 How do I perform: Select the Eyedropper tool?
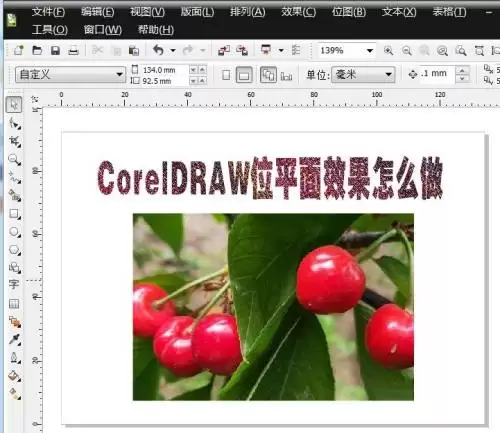[x=14, y=340]
